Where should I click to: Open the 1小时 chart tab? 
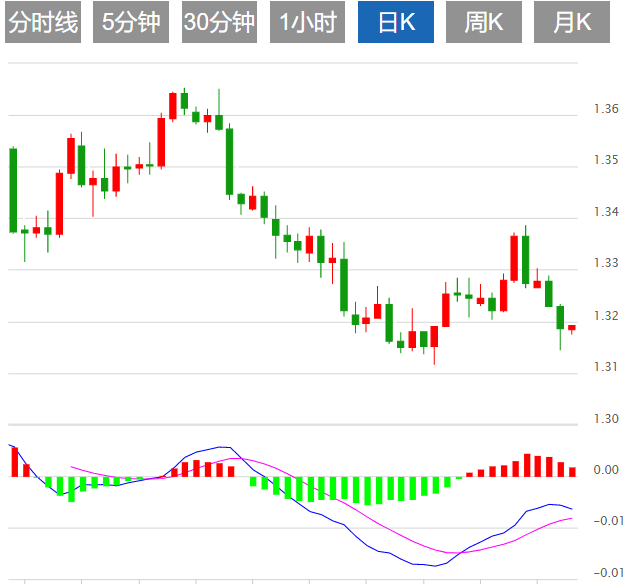pos(308,22)
